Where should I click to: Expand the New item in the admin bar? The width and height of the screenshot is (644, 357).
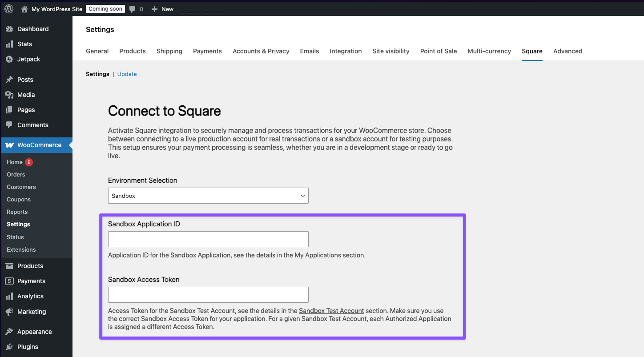162,8
